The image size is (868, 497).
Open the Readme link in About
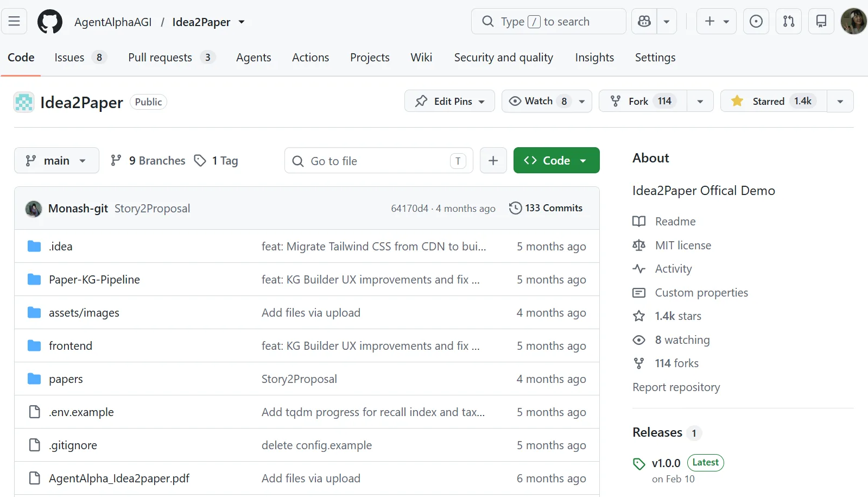675,222
